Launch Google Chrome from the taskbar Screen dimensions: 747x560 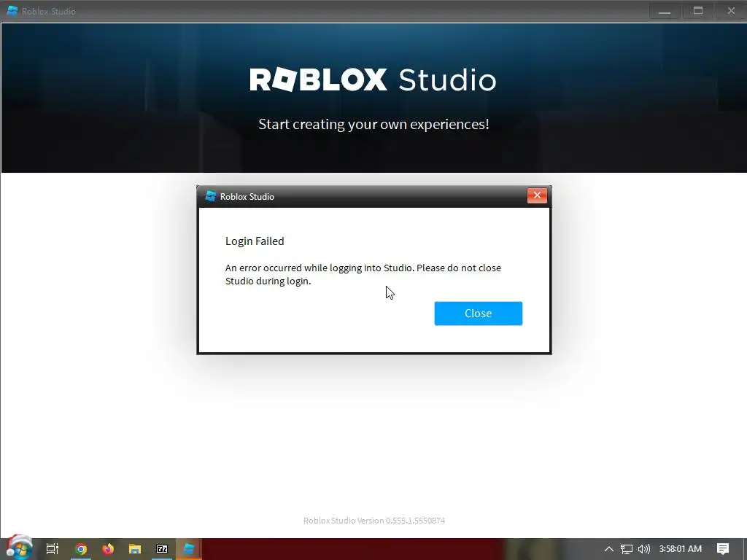(81, 549)
